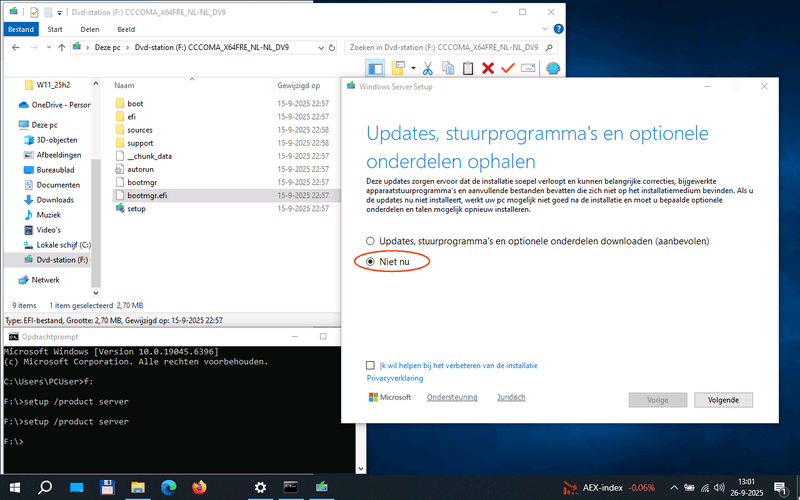Switch to the Beeld ribbon tab
800x500 pixels.
click(126, 29)
